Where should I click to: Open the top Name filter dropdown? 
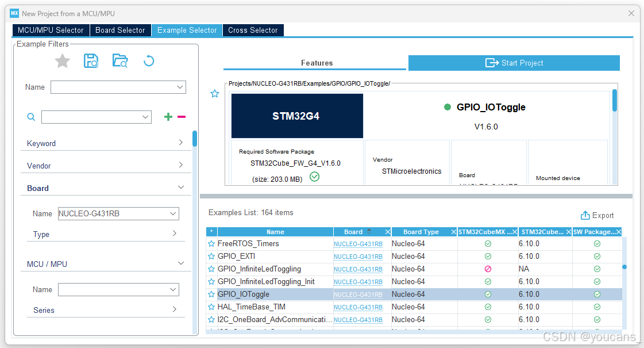pyautogui.click(x=180, y=87)
